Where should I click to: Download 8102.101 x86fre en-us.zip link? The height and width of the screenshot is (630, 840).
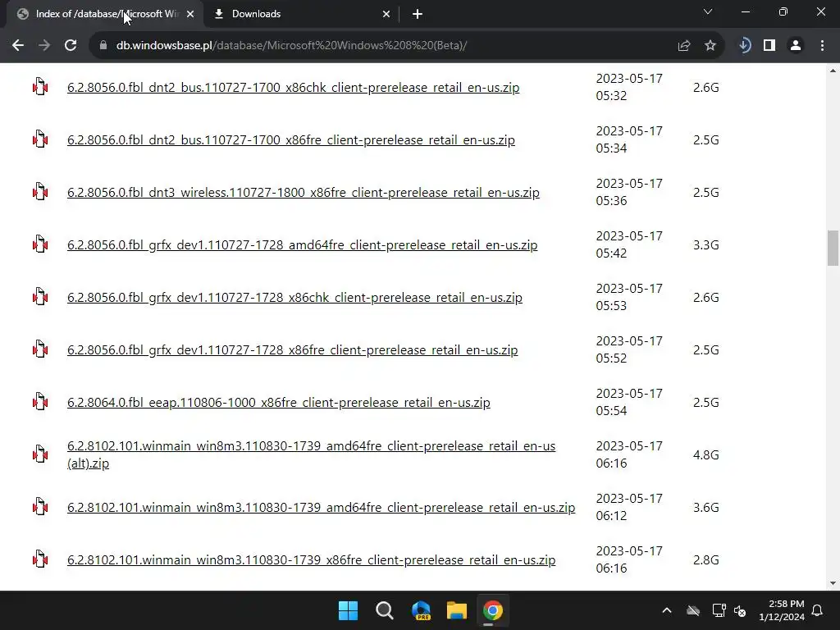tap(311, 559)
